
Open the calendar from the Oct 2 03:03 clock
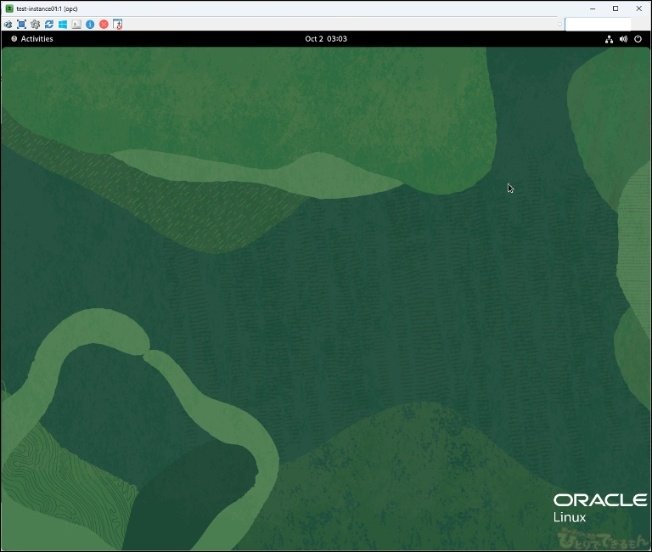point(326,39)
